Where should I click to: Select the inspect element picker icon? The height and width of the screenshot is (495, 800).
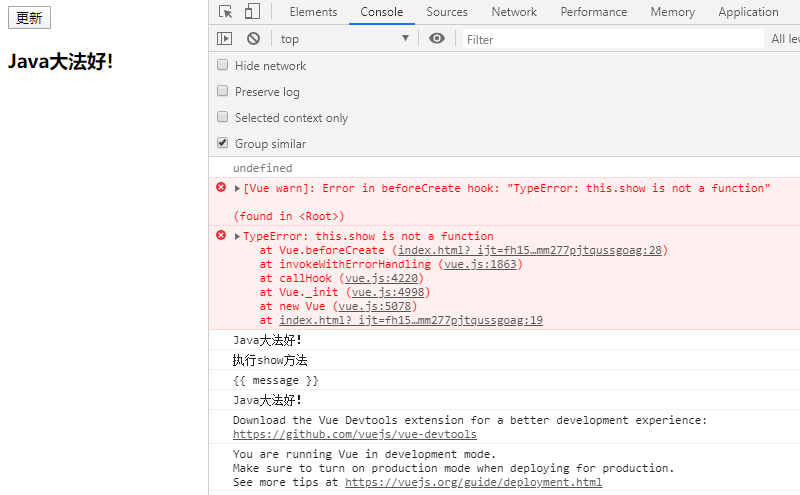pyautogui.click(x=226, y=12)
